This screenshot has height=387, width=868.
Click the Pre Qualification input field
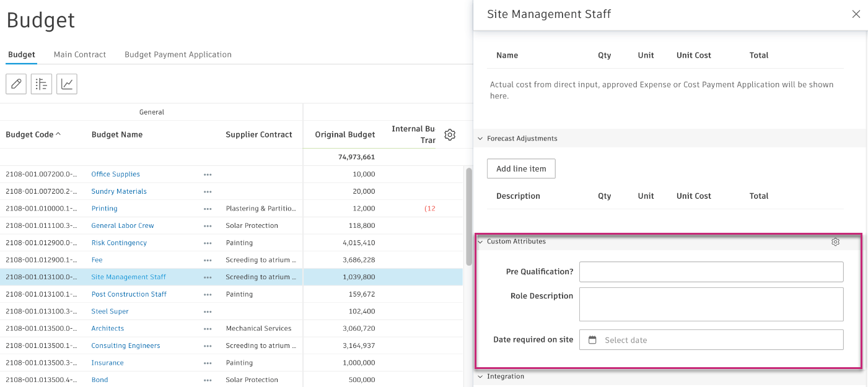click(711, 272)
